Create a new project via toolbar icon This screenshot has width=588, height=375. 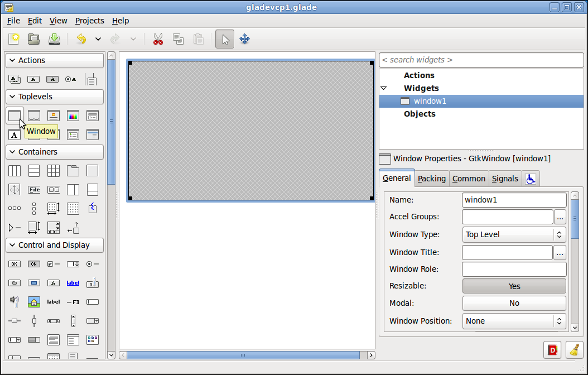[x=15, y=39]
